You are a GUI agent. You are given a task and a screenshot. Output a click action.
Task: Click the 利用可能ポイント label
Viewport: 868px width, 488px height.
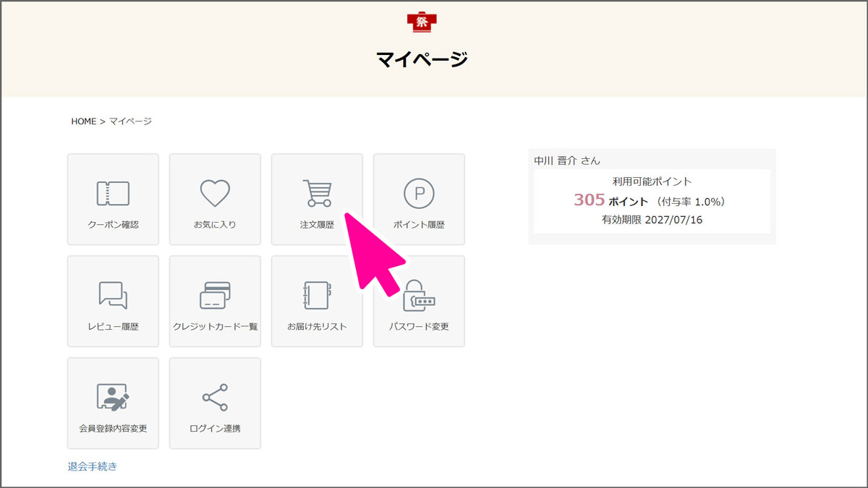650,181
